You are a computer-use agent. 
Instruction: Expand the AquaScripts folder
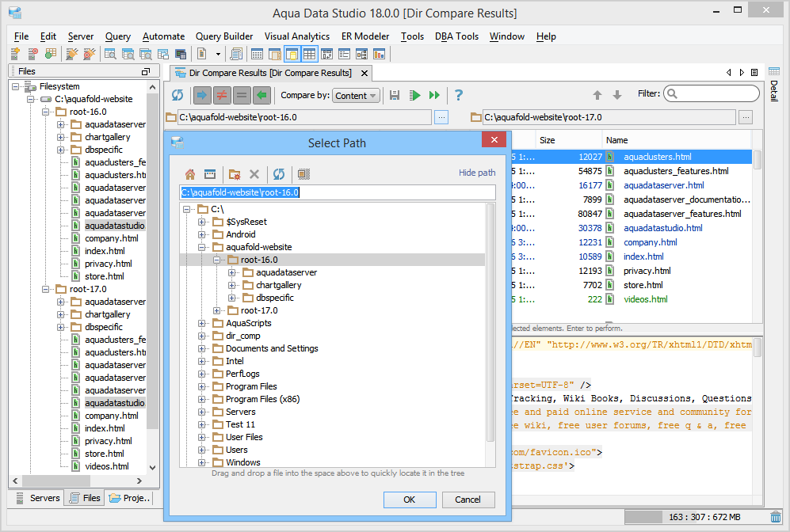[201, 323]
